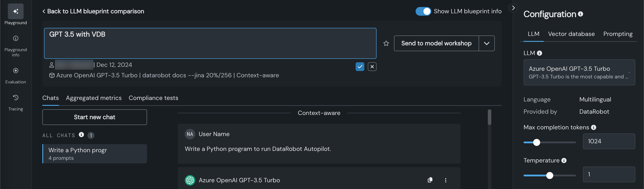Open Playground info in sidebar
The height and width of the screenshot is (189, 644).
(x=15, y=39)
